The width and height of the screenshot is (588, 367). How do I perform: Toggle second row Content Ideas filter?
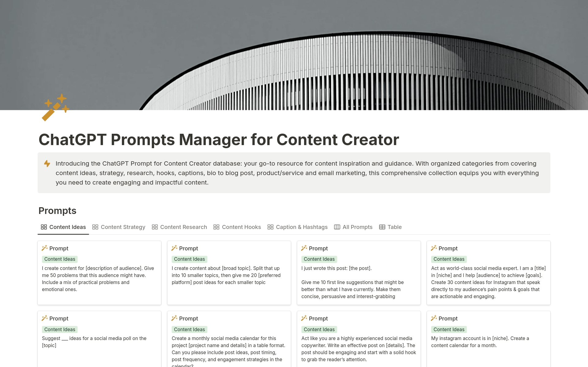(x=60, y=329)
